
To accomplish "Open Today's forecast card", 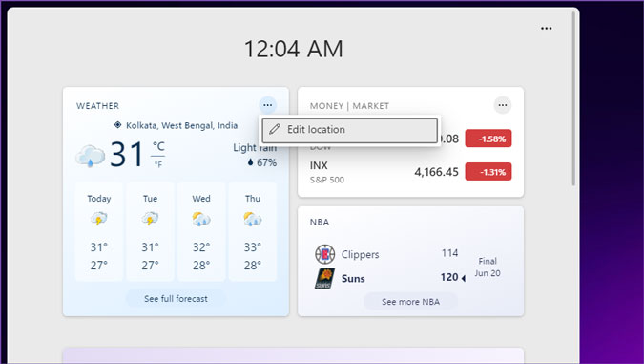I will click(x=99, y=231).
